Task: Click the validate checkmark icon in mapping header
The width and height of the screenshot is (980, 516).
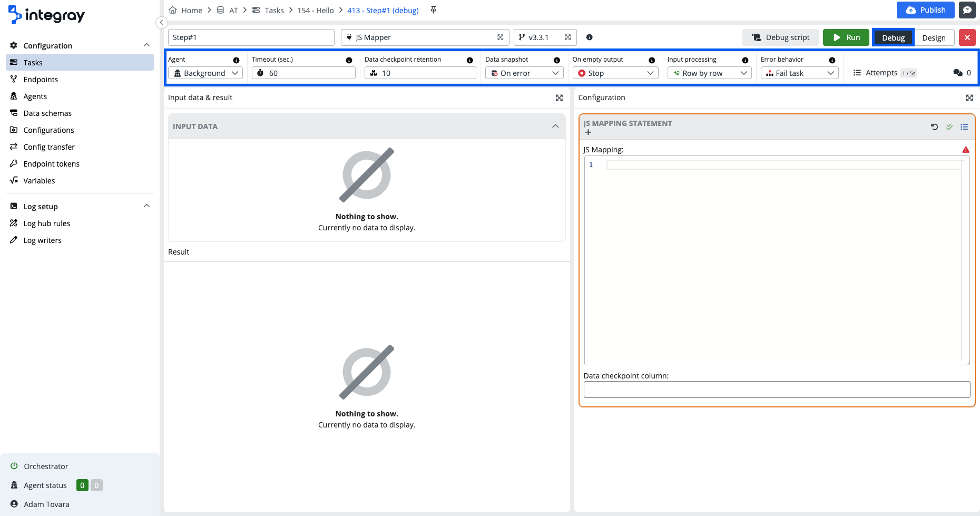Action: pos(949,126)
